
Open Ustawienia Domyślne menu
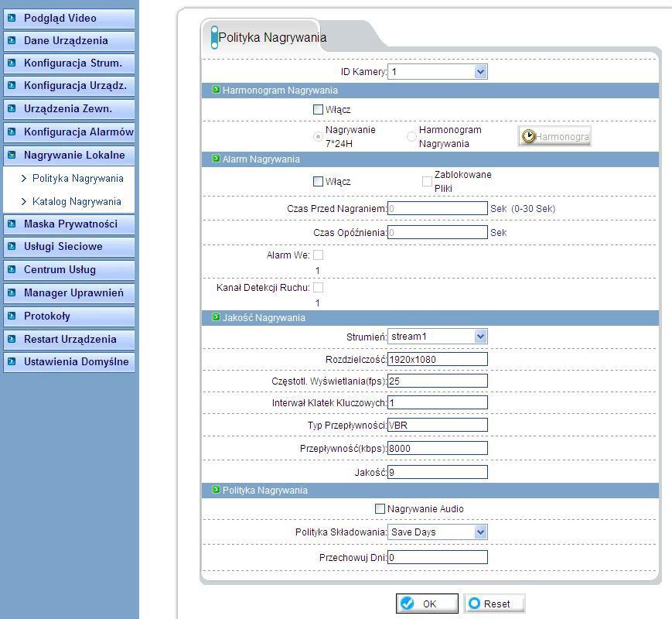click(x=69, y=361)
